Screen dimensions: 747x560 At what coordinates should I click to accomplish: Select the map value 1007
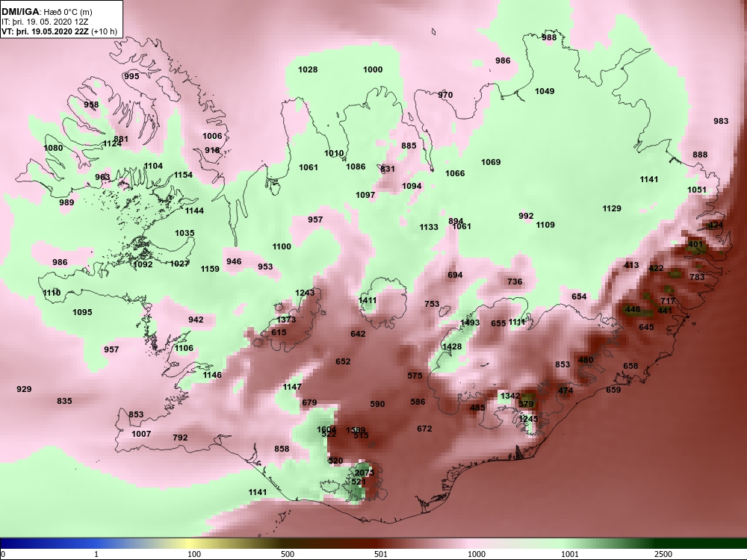[x=141, y=434]
